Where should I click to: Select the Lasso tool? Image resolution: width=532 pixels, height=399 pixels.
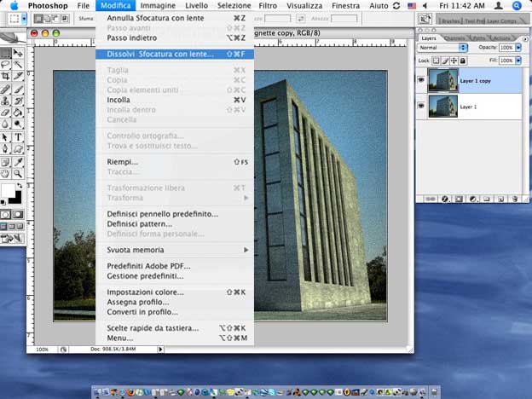[6, 64]
